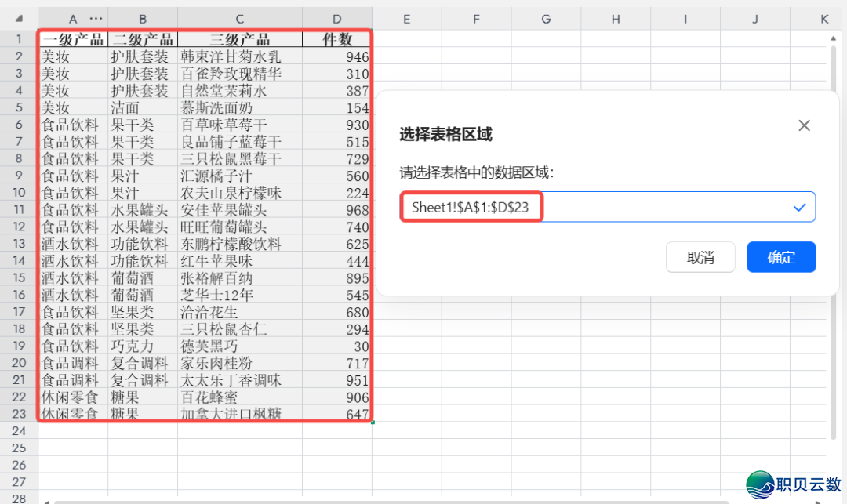847x504 pixels.
Task: Select cell 芝华士12年
Action: (240, 295)
